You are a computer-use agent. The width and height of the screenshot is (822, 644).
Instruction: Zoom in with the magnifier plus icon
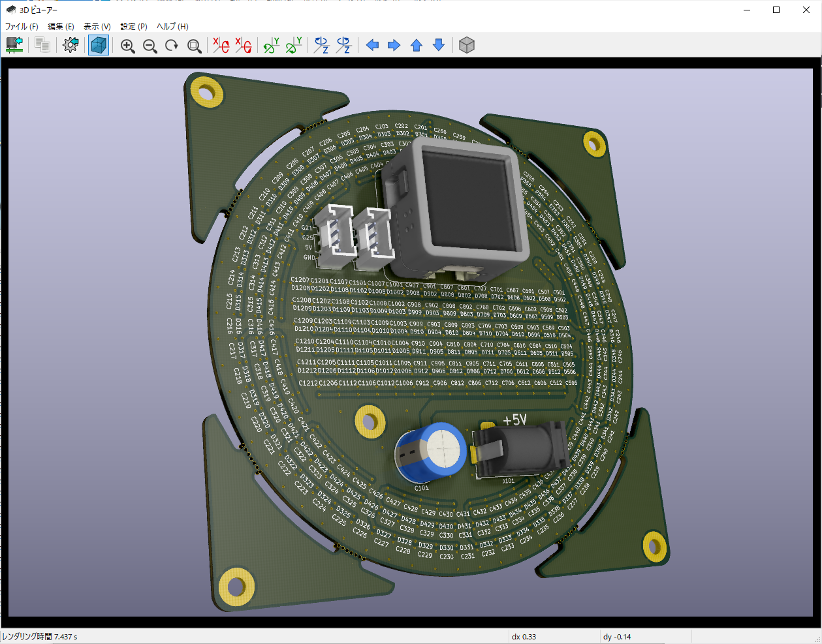pyautogui.click(x=128, y=45)
